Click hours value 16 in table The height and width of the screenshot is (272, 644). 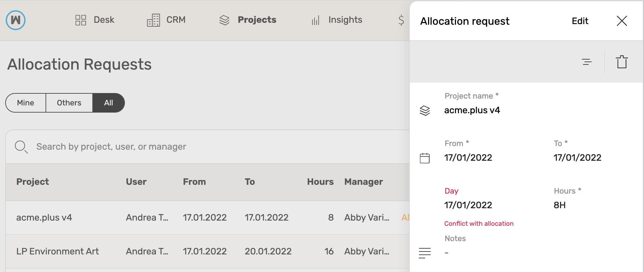tap(329, 252)
